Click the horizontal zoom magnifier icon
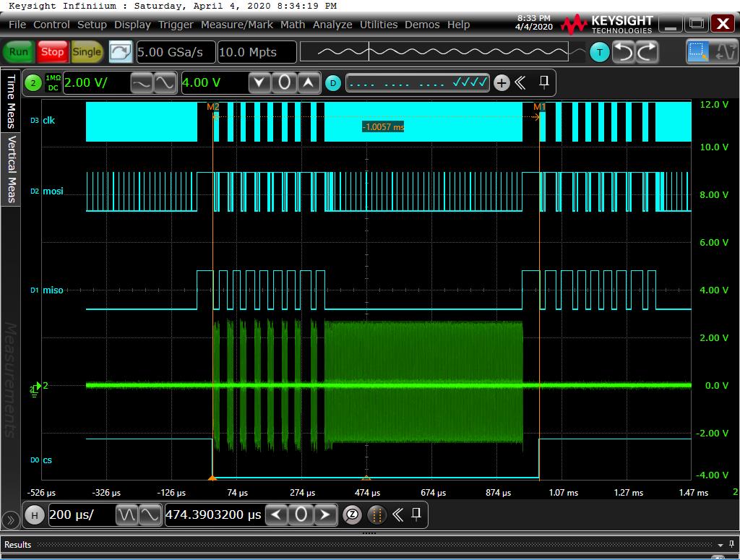Image resolution: width=740 pixels, height=560 pixels. pyautogui.click(x=352, y=515)
